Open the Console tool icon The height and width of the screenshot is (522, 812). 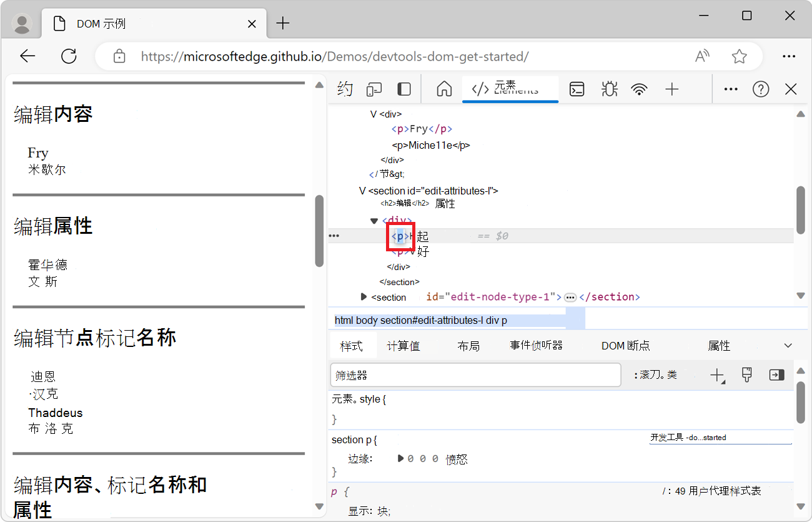pos(577,89)
